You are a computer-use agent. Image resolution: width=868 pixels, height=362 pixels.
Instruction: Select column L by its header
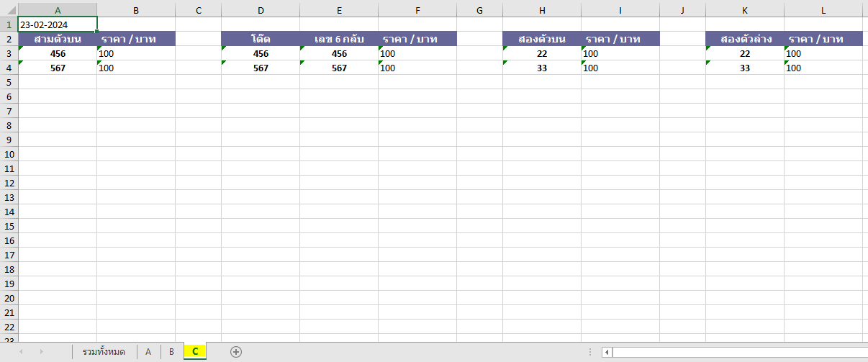coord(823,10)
